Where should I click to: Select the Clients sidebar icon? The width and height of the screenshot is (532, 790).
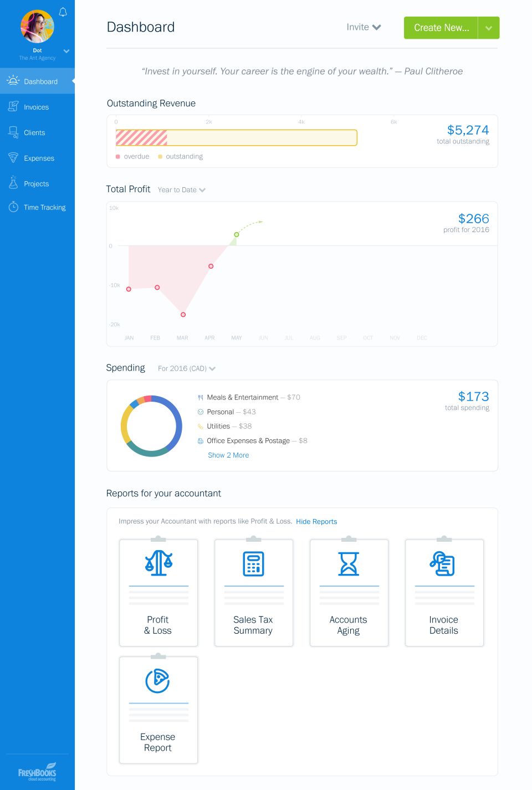pyautogui.click(x=13, y=132)
